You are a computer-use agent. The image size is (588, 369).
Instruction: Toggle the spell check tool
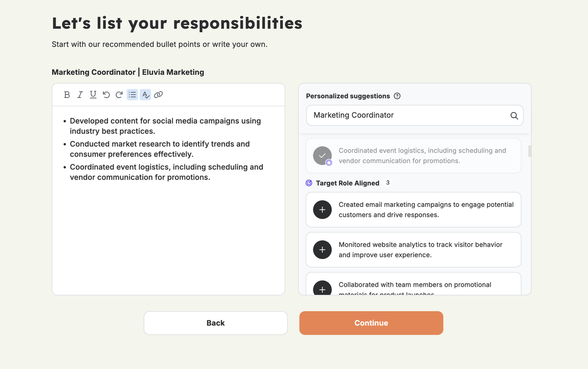(145, 95)
